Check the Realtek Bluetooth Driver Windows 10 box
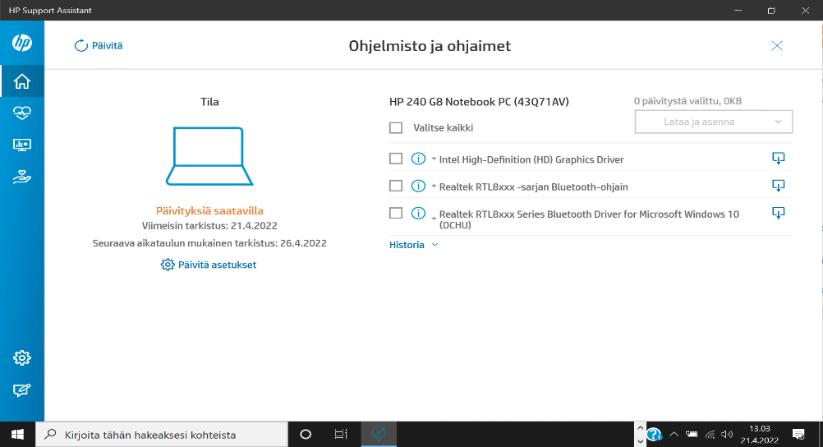This screenshot has height=447, width=823. 396,213
